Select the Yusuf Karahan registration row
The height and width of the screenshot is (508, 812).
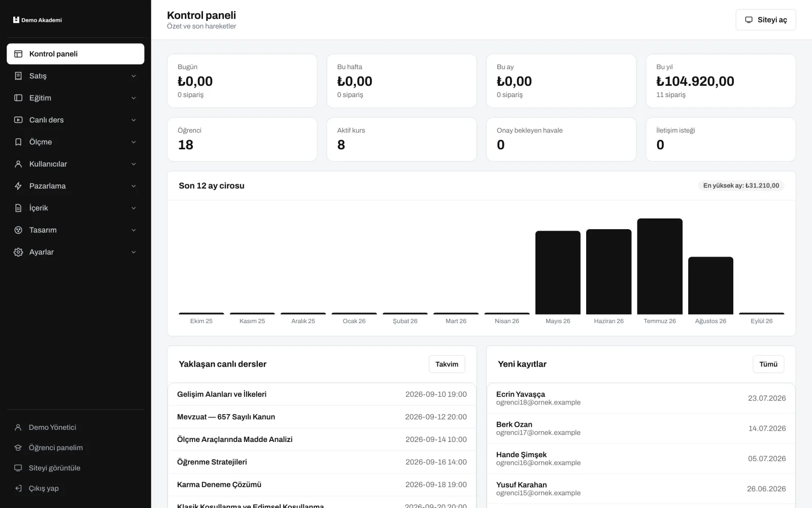tap(641, 489)
